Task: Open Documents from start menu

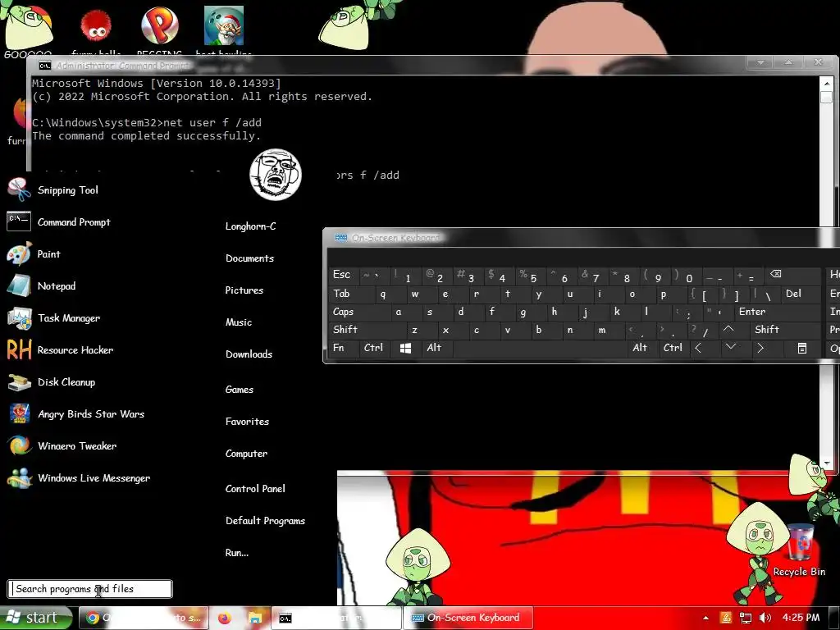Action: click(x=249, y=258)
